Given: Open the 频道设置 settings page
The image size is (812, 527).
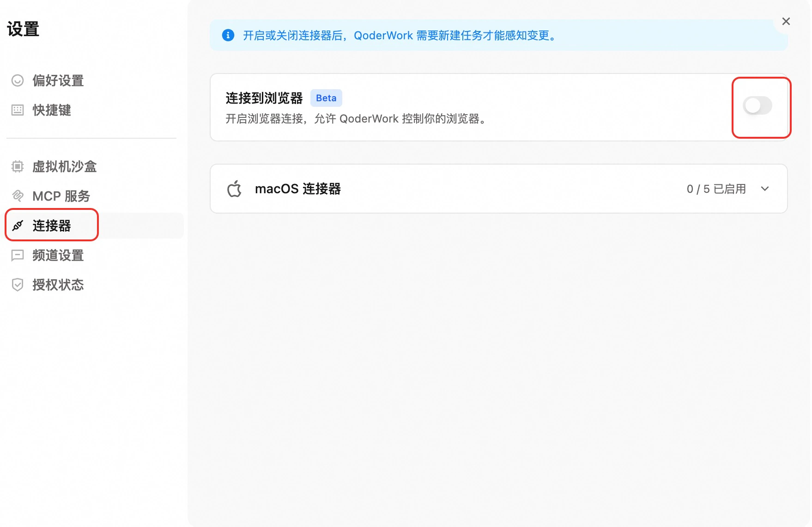Looking at the screenshot, I should [58, 256].
